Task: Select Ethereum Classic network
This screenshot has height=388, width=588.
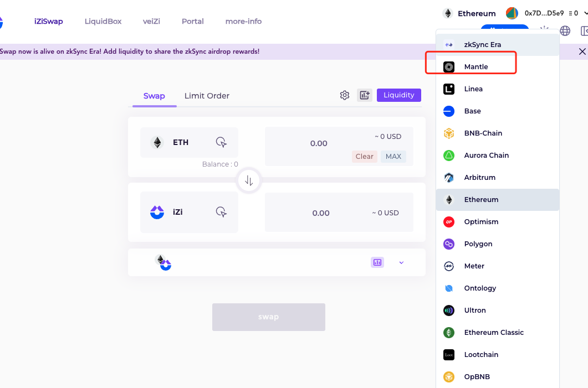Action: [497, 332]
